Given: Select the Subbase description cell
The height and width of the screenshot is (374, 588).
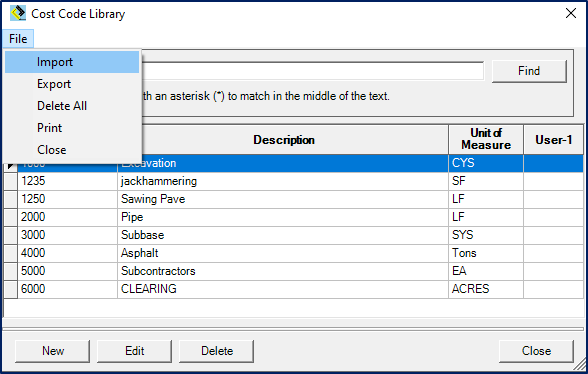Looking at the screenshot, I should coord(283,235).
